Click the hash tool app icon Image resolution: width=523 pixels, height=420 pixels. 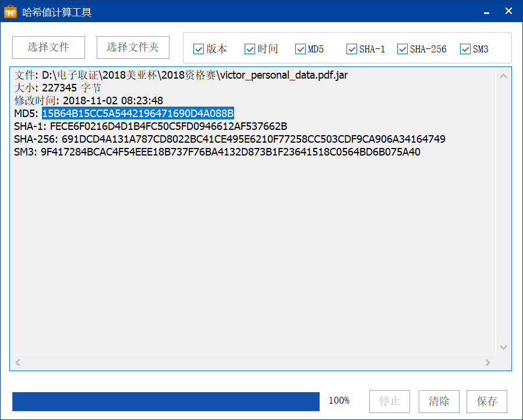click(10, 12)
